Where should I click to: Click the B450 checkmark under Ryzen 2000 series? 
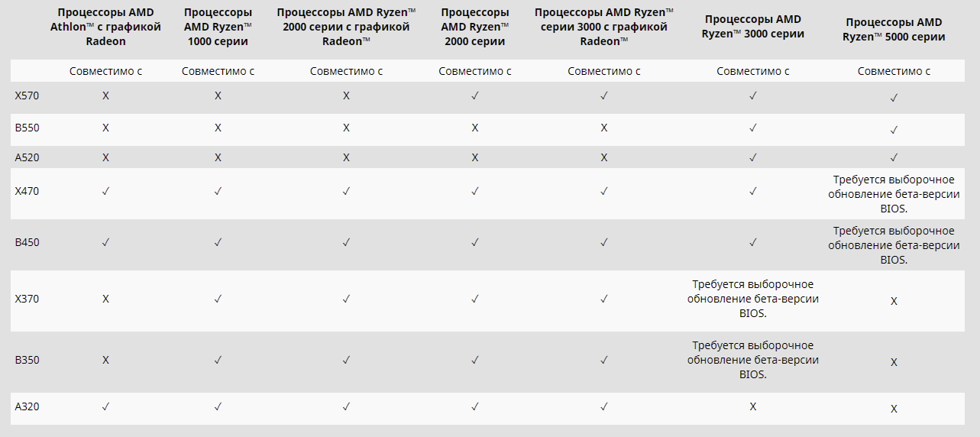point(474,242)
